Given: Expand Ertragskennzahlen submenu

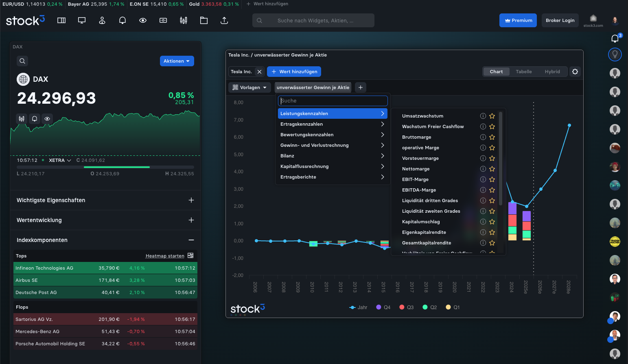Looking at the screenshot, I should (x=333, y=124).
